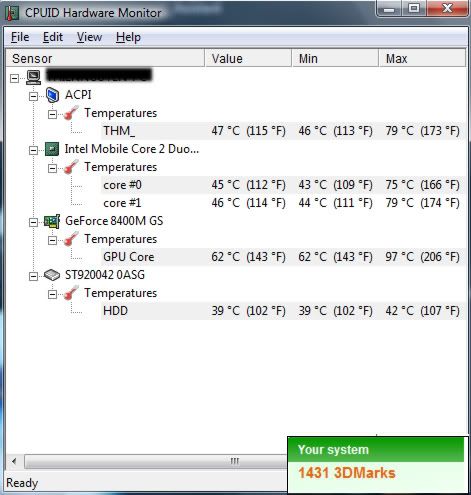Click the CPUID Hardware Monitor title bar icon

tap(12, 13)
